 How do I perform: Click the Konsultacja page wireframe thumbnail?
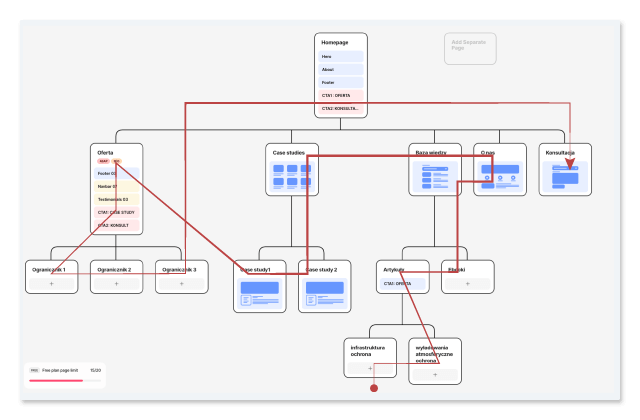coord(564,177)
